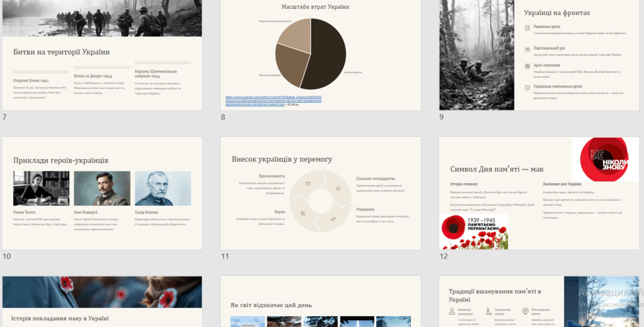644x327 pixels.
Task: Click slide number 9 label
Action: coord(441,117)
